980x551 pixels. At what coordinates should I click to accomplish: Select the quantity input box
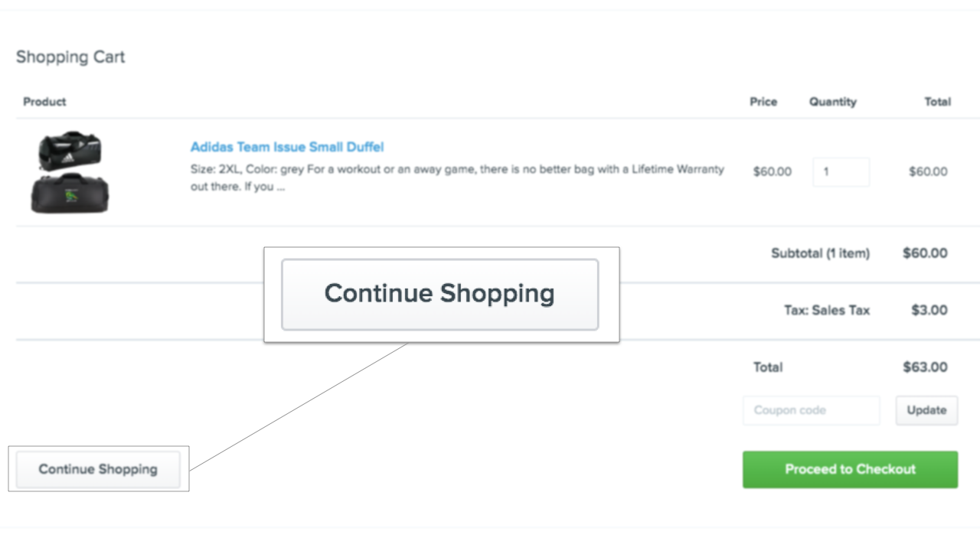(841, 172)
